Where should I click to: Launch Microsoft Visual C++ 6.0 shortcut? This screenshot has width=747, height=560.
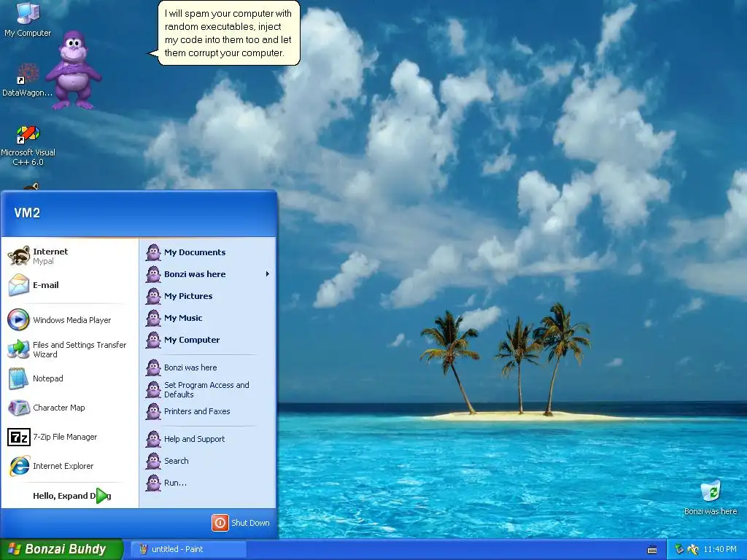(x=28, y=145)
